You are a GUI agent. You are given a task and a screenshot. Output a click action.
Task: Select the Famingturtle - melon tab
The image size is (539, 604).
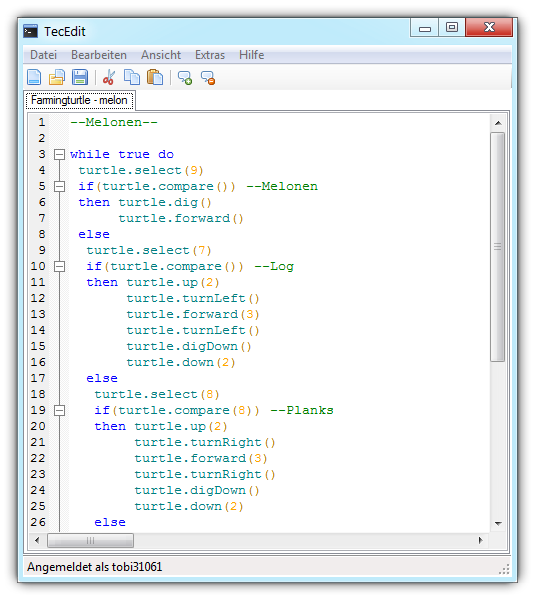pyautogui.click(x=80, y=101)
